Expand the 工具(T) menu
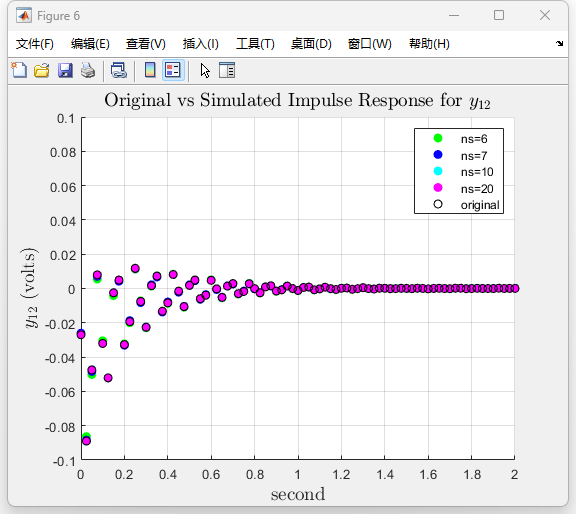Screen dimensions: 576x514 (x=255, y=44)
